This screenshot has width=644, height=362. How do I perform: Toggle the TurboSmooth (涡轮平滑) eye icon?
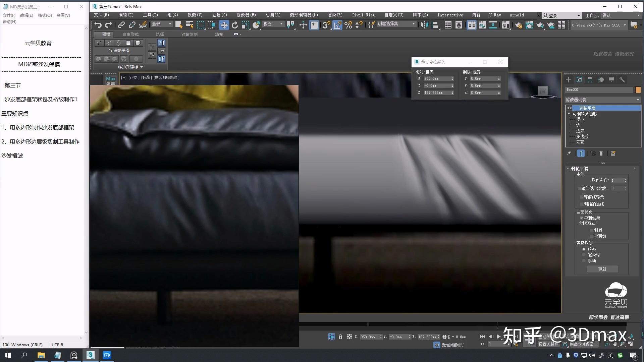[x=569, y=108]
